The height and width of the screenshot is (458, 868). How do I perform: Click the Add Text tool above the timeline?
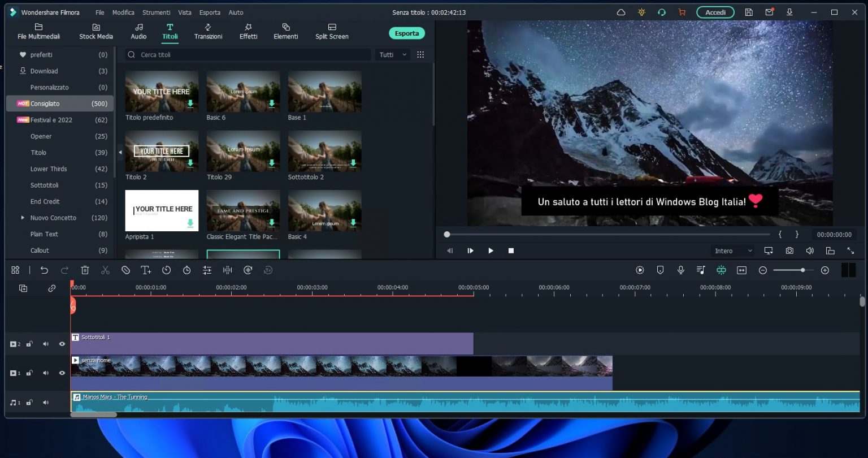pos(146,270)
